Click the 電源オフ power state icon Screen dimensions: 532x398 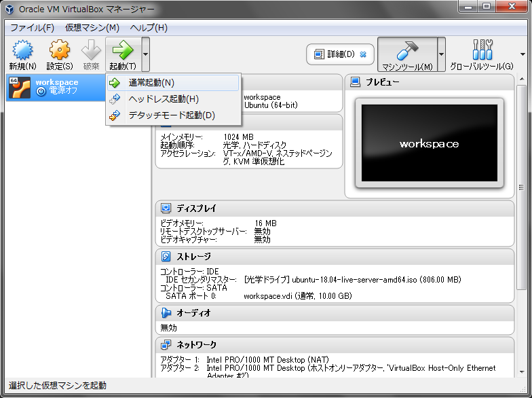click(41, 91)
